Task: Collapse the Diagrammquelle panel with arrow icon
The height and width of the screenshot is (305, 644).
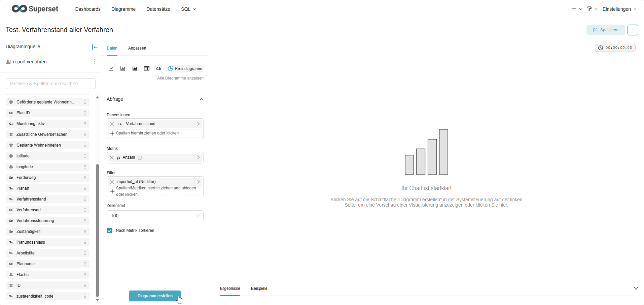Action: (95, 47)
